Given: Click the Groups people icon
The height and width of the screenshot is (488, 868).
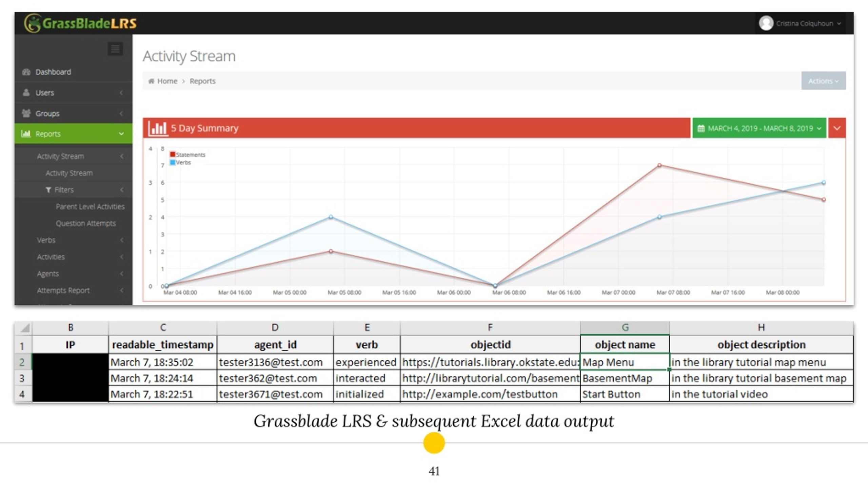Looking at the screenshot, I should [26, 113].
